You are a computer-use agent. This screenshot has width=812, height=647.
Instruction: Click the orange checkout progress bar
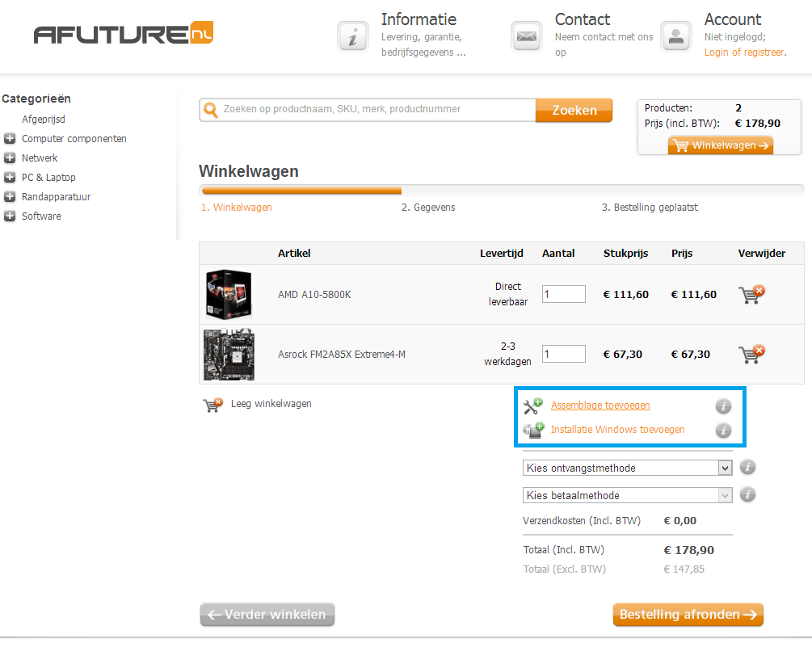[301, 191]
